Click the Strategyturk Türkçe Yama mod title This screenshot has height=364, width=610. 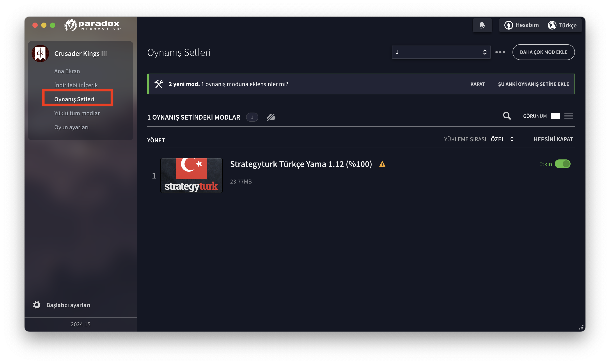pyautogui.click(x=301, y=164)
